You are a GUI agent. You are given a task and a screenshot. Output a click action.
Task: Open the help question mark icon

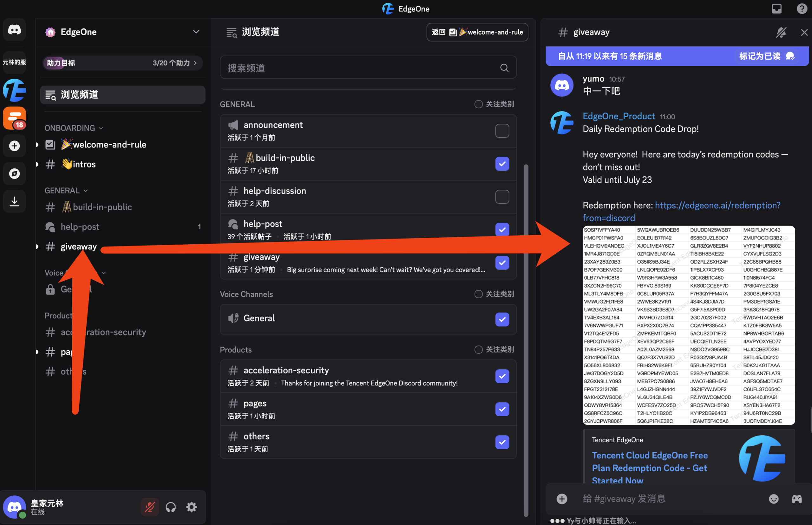pyautogui.click(x=802, y=9)
